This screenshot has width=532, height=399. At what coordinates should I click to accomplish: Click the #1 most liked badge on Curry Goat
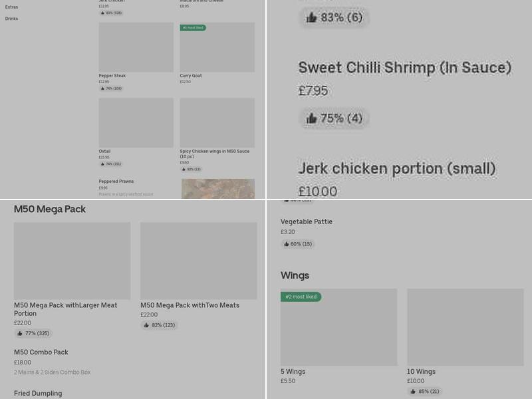tap(193, 27)
